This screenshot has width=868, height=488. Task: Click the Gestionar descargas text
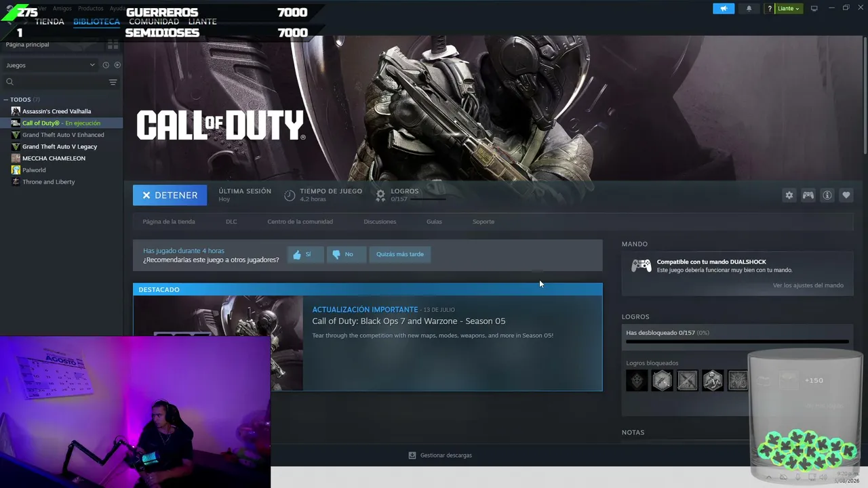click(446, 455)
